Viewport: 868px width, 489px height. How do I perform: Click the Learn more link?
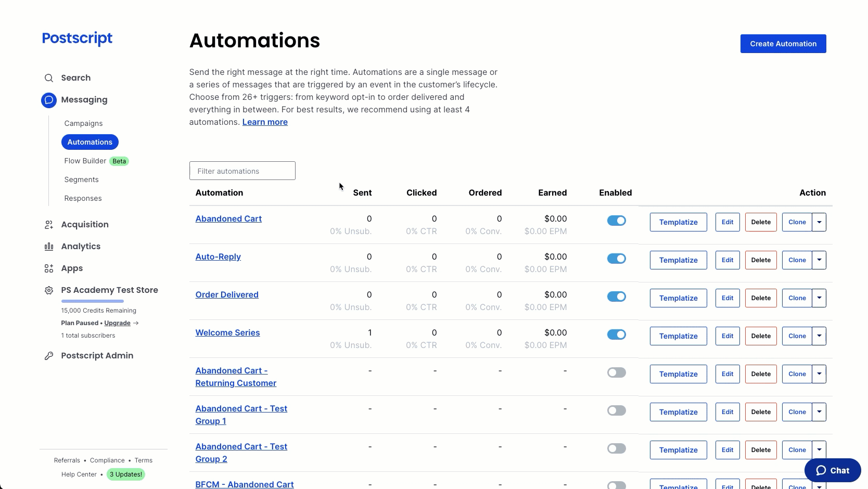point(265,122)
